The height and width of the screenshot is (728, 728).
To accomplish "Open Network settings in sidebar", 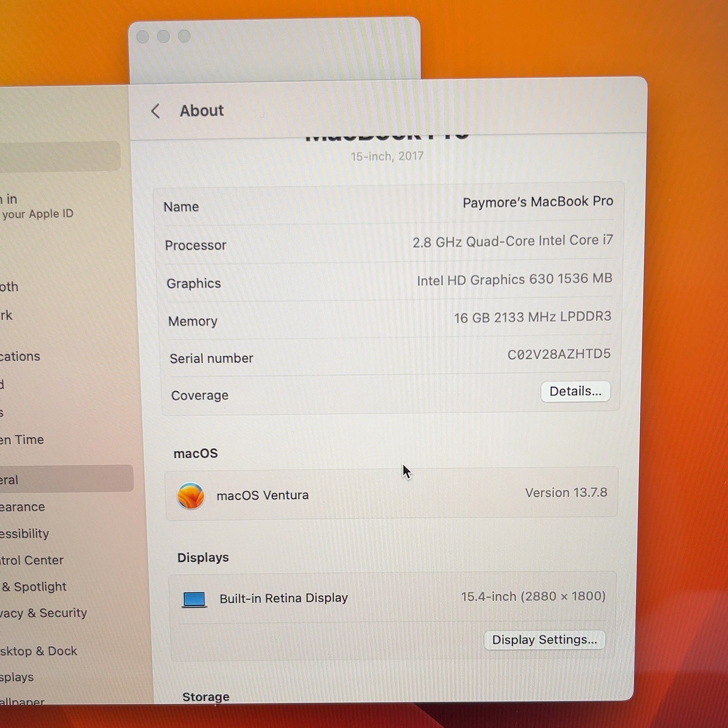I will pos(6,315).
